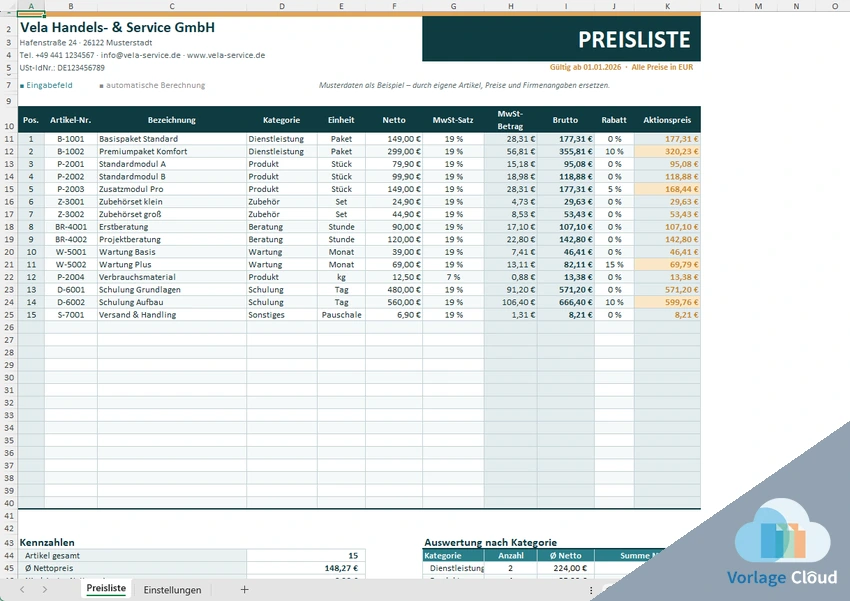This screenshot has width=850, height=601.
Task: Click the Eingabefeld legend label
Action: pos(46,85)
